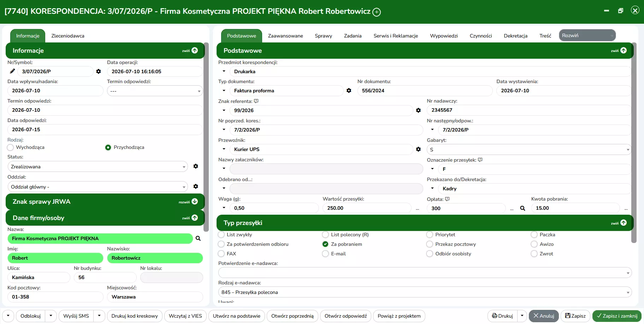Open Potwierdzenie e-nadawca dropdown
The height and width of the screenshot is (324, 644).
pos(425,273)
